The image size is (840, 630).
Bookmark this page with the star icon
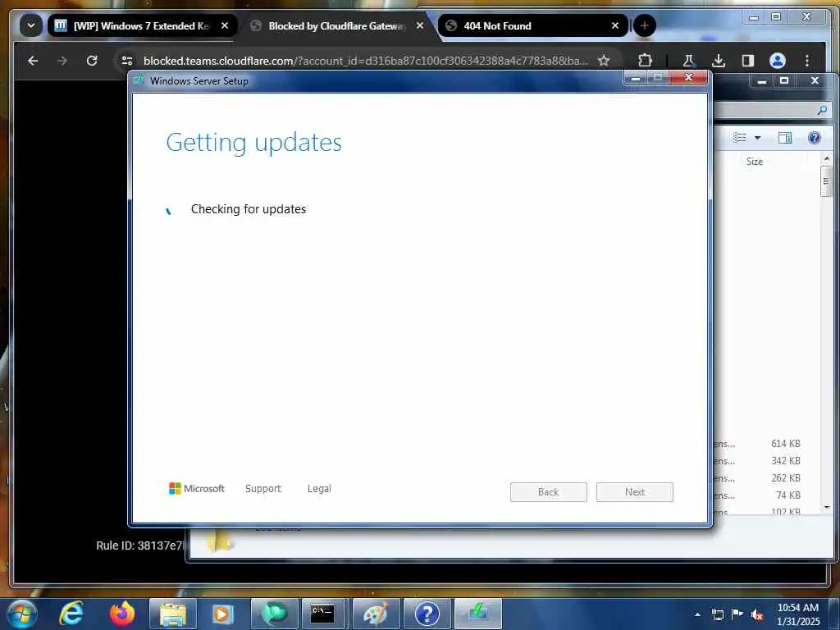(605, 61)
